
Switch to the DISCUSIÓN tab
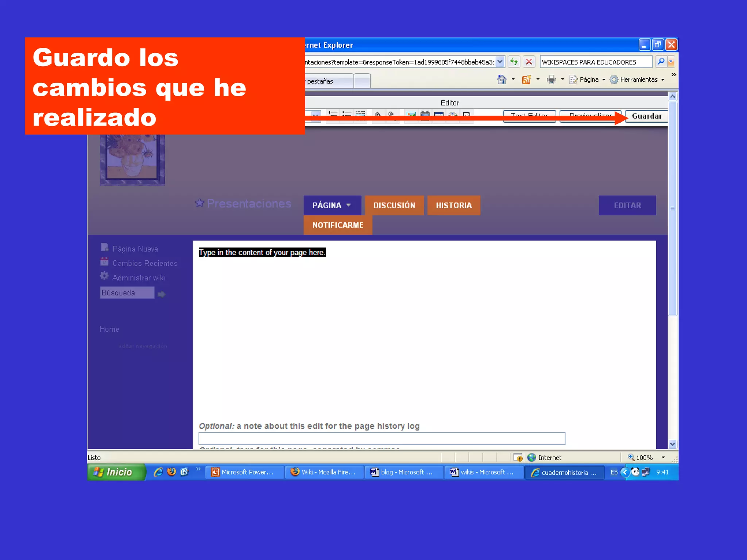pos(394,205)
